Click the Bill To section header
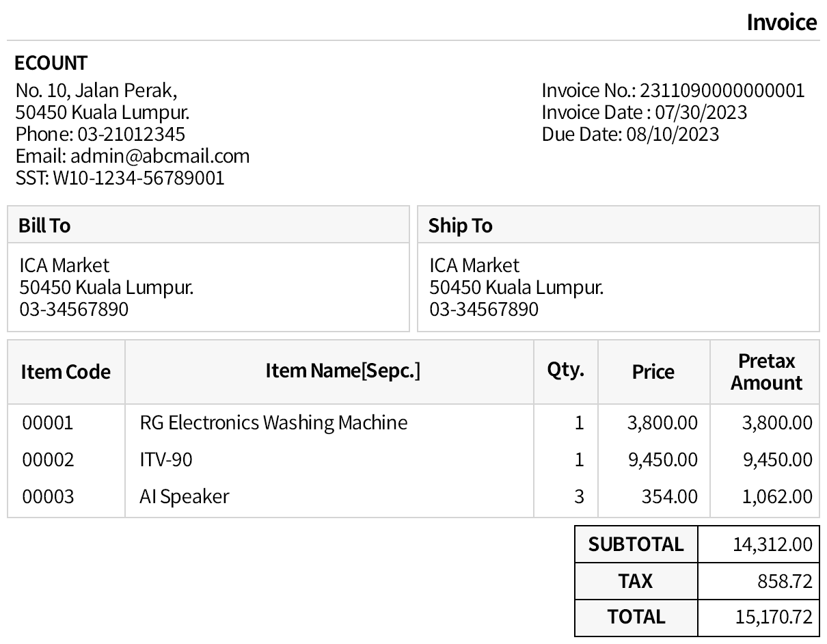 pos(44,226)
